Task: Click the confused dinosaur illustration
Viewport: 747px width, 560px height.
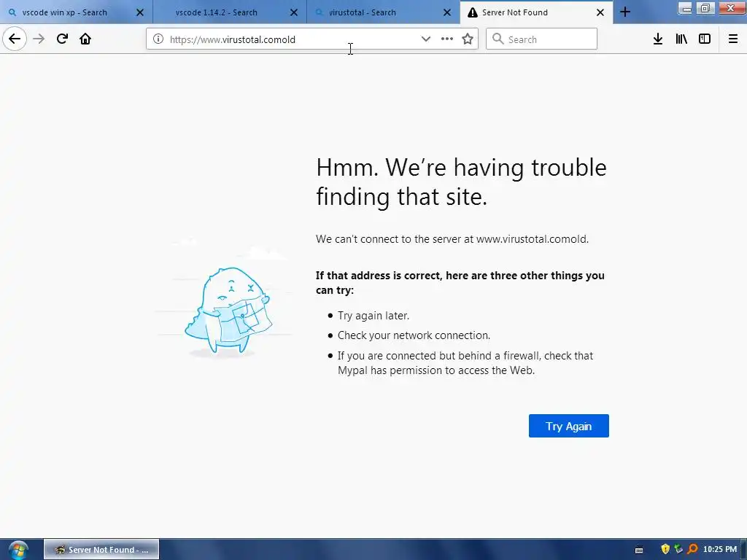Action: (x=228, y=311)
